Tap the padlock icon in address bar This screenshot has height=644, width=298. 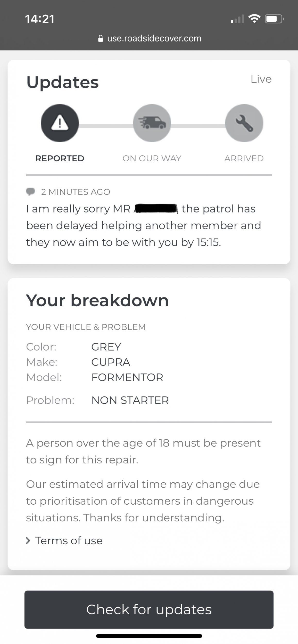click(101, 39)
